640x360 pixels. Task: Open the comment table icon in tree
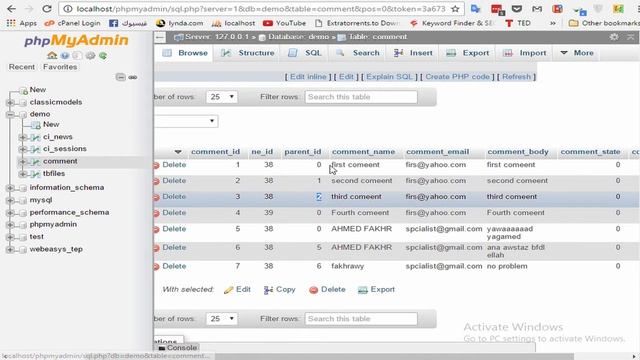click(36, 162)
